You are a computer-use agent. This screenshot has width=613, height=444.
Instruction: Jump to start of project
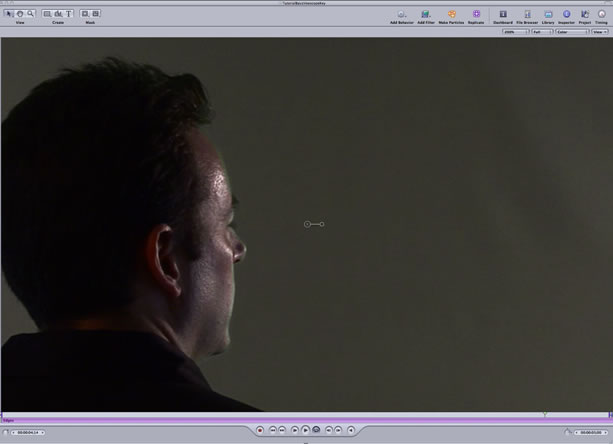pos(273,430)
